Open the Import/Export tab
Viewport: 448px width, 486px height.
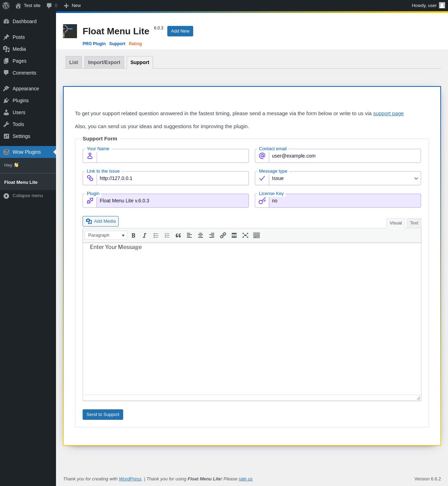point(104,62)
